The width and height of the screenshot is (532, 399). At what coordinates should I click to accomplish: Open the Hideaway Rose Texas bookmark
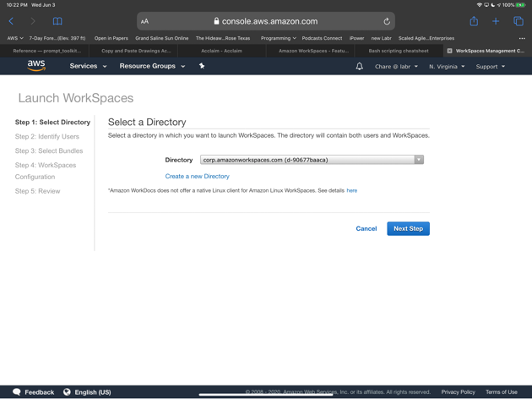click(x=223, y=38)
